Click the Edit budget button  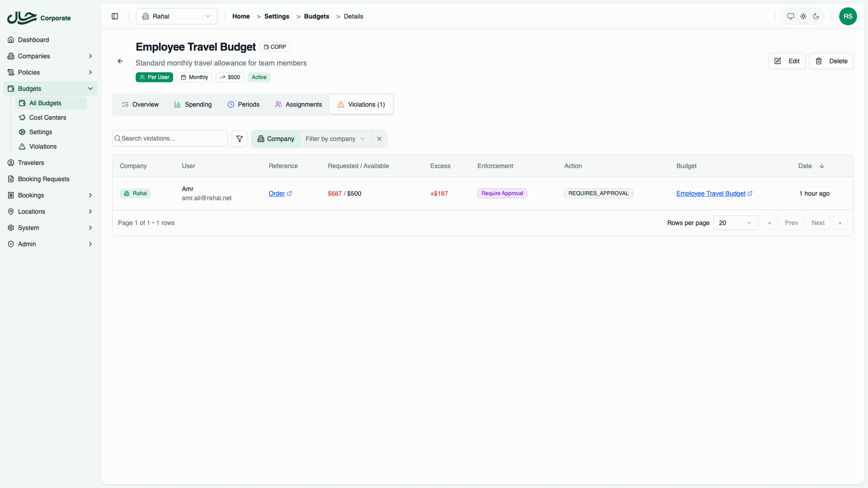pyautogui.click(x=787, y=61)
